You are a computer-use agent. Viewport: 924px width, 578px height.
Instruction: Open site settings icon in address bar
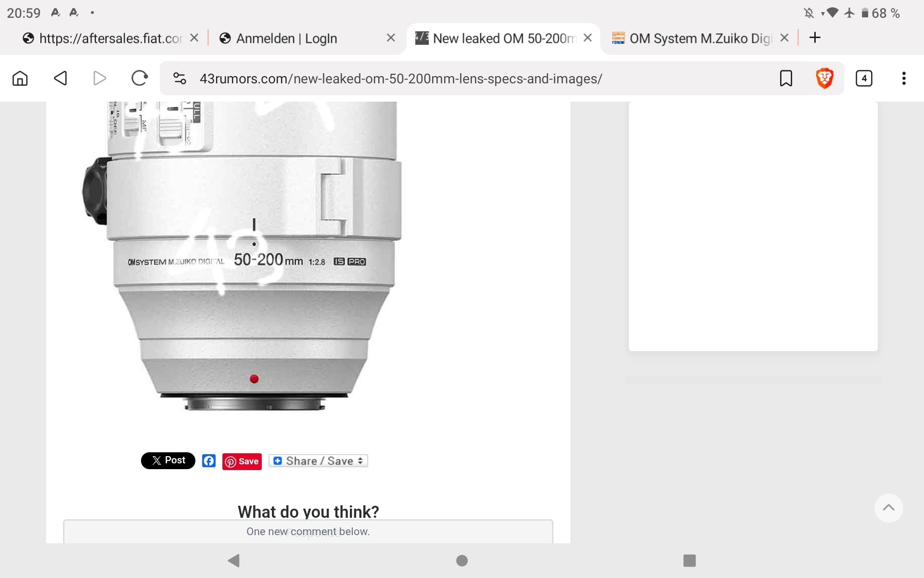pos(180,78)
